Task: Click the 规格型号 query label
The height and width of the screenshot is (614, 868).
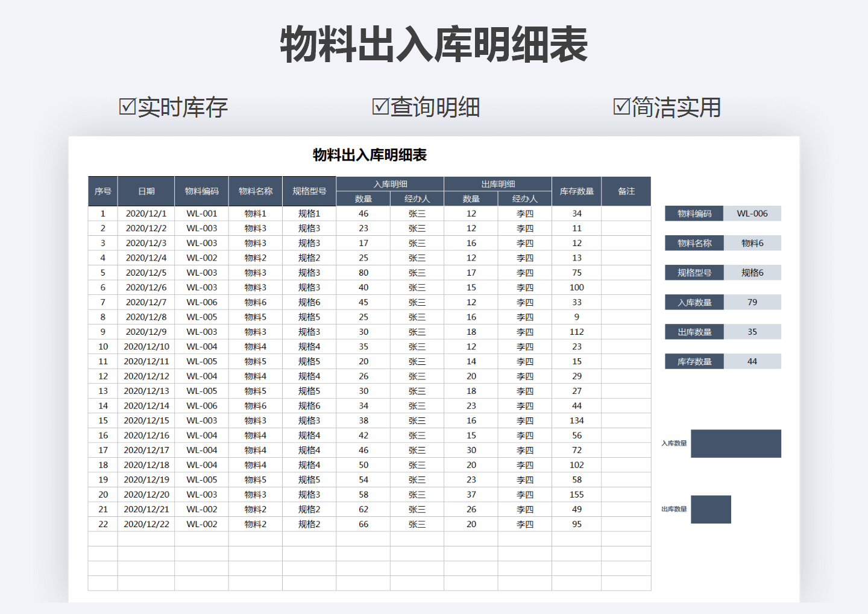Action: tap(694, 272)
